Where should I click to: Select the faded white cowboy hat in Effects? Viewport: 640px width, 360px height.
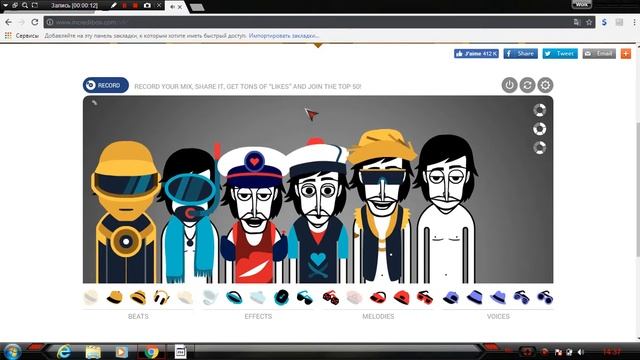tap(211, 298)
